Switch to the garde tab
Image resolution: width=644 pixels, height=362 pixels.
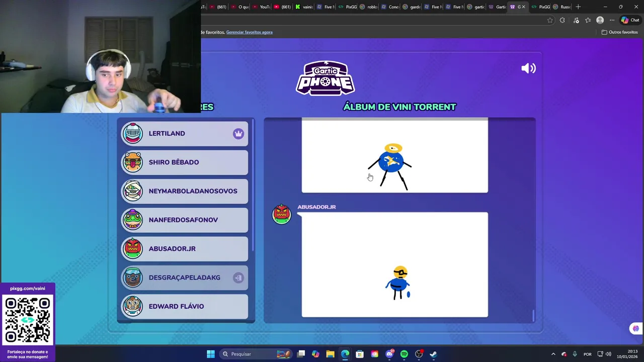point(412,7)
